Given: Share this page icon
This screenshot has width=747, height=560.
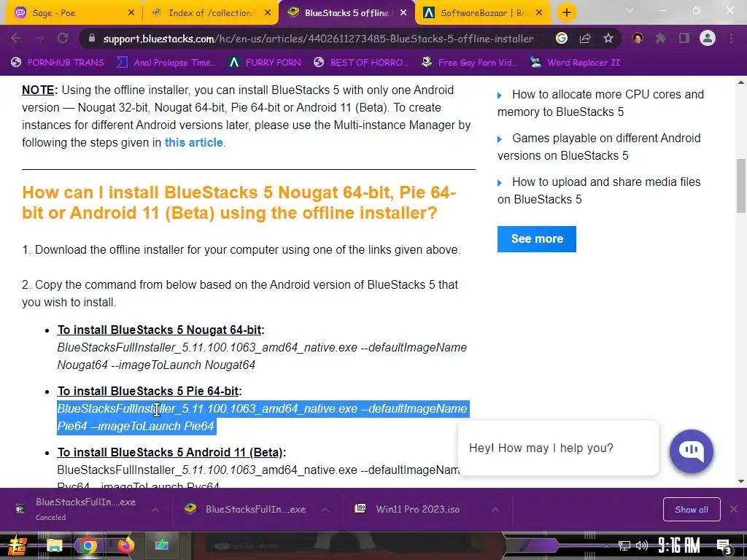Looking at the screenshot, I should point(585,38).
